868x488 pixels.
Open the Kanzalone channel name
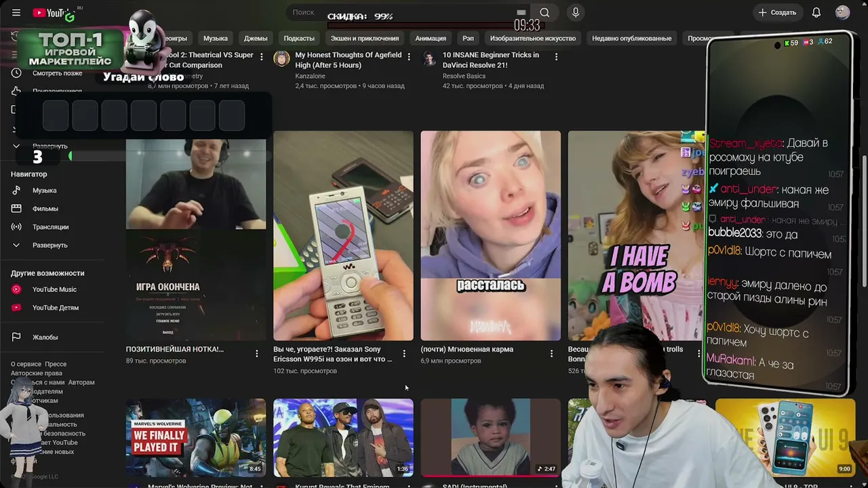coord(310,76)
